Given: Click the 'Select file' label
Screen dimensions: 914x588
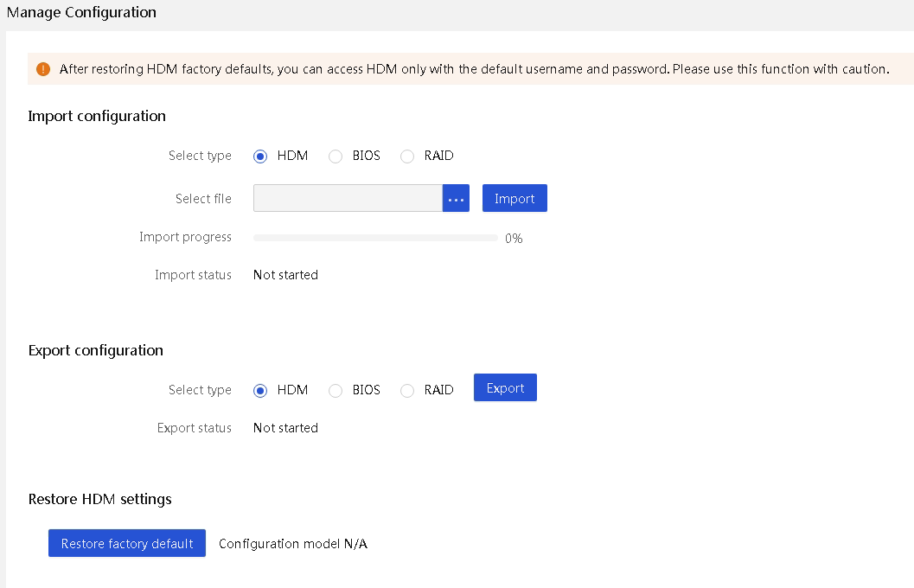Looking at the screenshot, I should point(203,199).
